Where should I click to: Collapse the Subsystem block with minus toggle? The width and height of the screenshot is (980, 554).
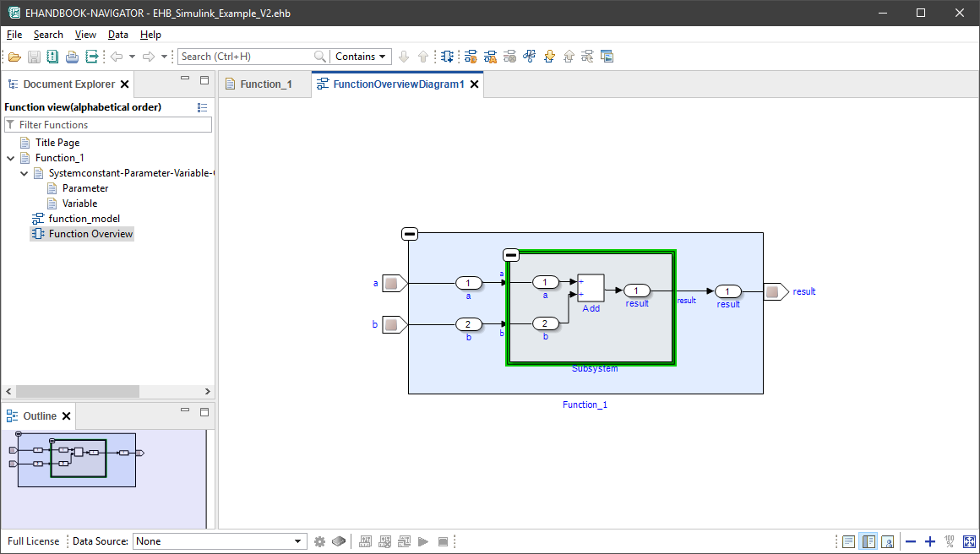pyautogui.click(x=510, y=255)
